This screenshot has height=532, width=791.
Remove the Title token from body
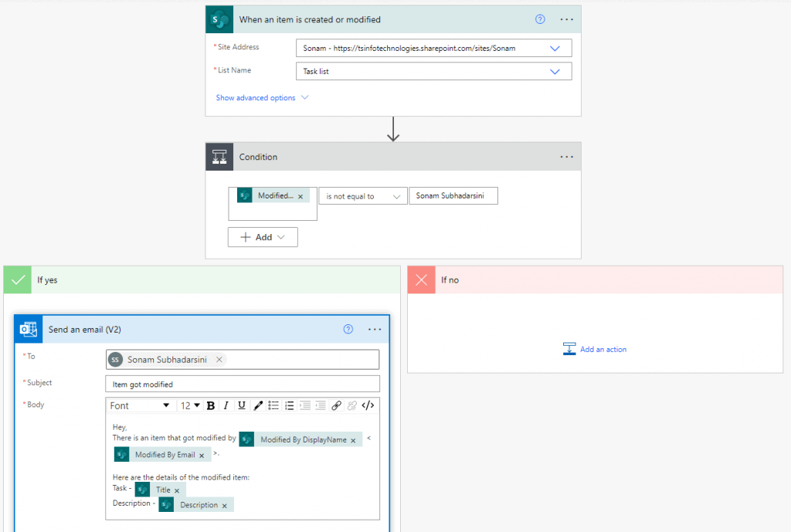pyautogui.click(x=177, y=490)
